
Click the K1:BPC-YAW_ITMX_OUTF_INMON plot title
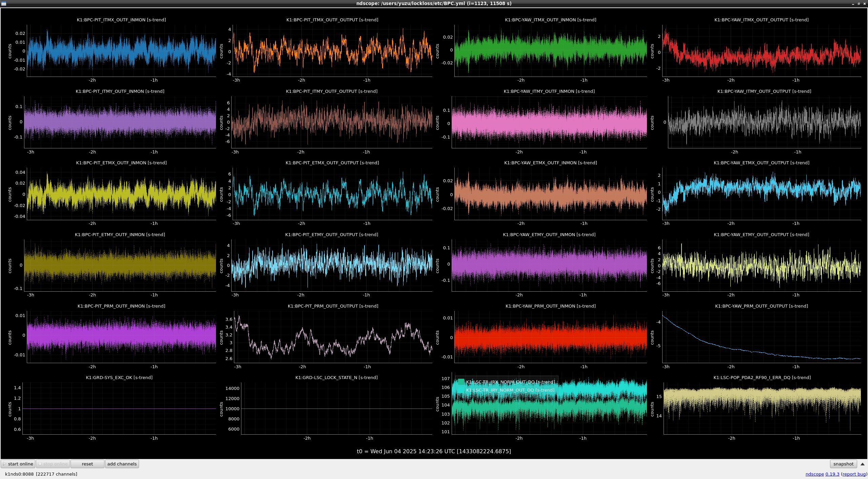coord(550,20)
